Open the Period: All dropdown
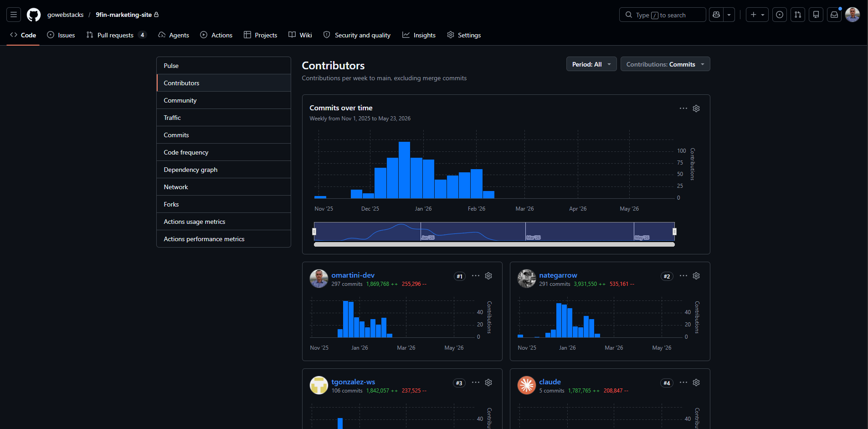This screenshot has height=429, width=868. coord(591,64)
